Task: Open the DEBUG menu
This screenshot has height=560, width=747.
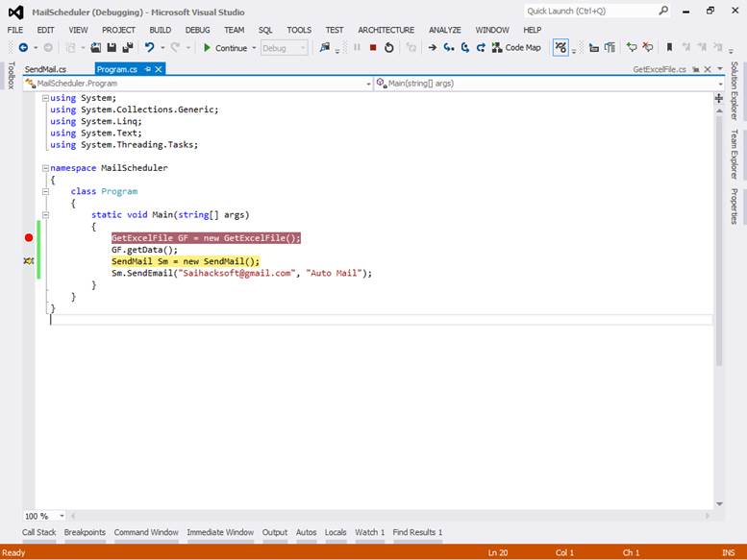Action: click(197, 30)
